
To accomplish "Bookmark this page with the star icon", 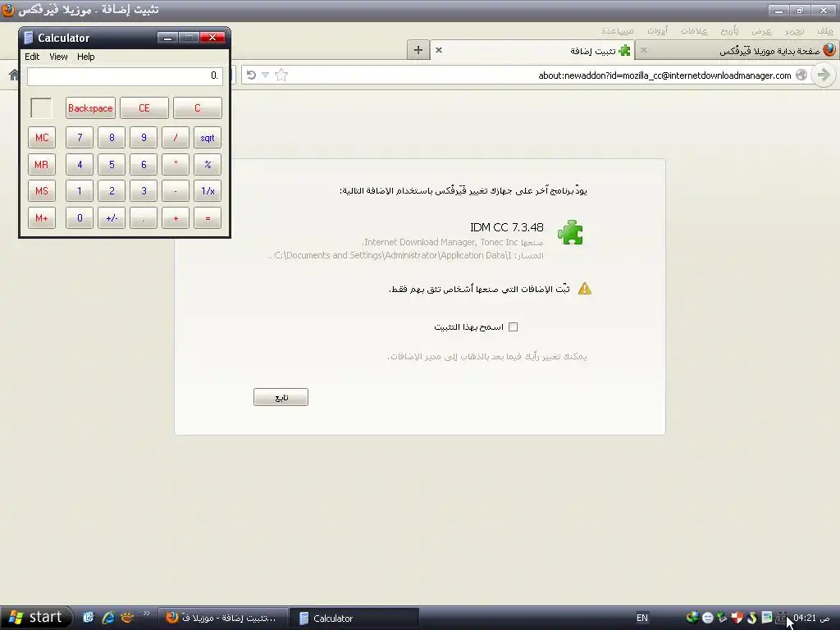I will coord(281,75).
